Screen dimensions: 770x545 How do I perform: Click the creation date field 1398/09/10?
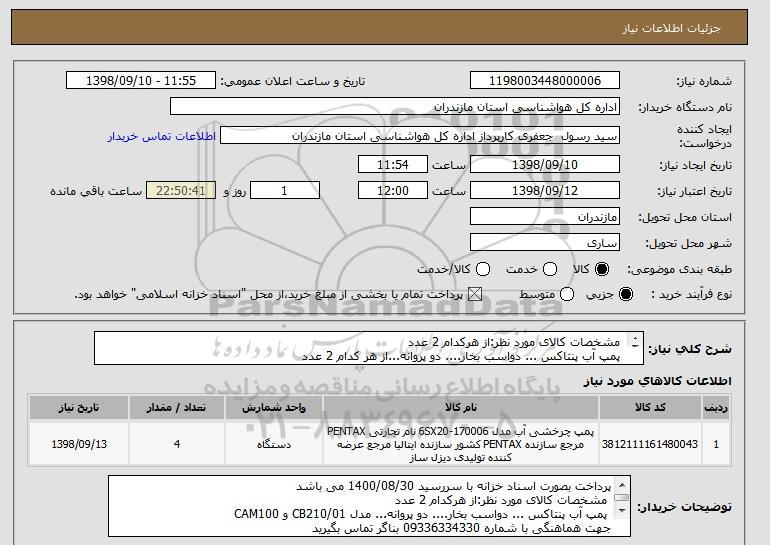545,164
